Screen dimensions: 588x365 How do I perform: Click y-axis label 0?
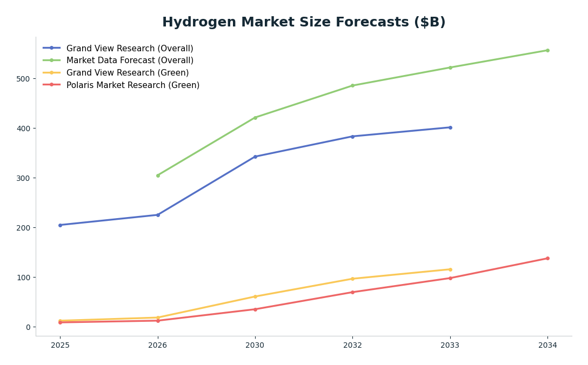pyautogui.click(x=28, y=327)
